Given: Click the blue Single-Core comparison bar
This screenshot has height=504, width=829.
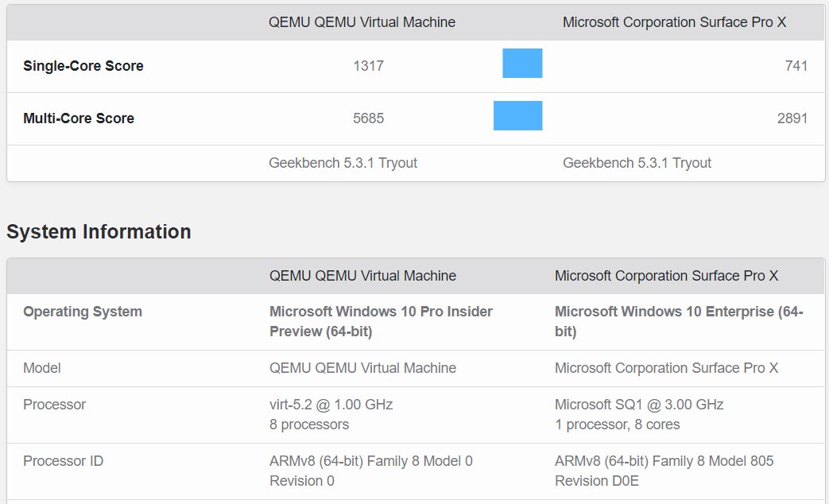Looking at the screenshot, I should coord(522,63).
